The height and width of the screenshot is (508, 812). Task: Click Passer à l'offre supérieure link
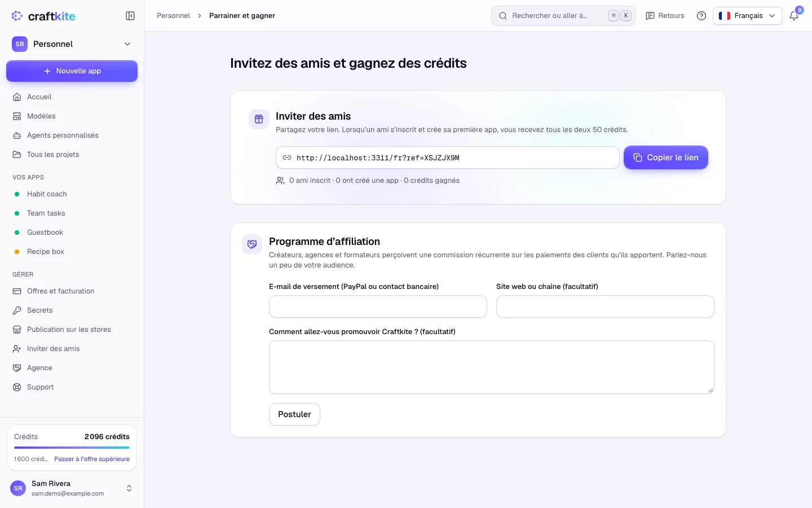pos(92,459)
